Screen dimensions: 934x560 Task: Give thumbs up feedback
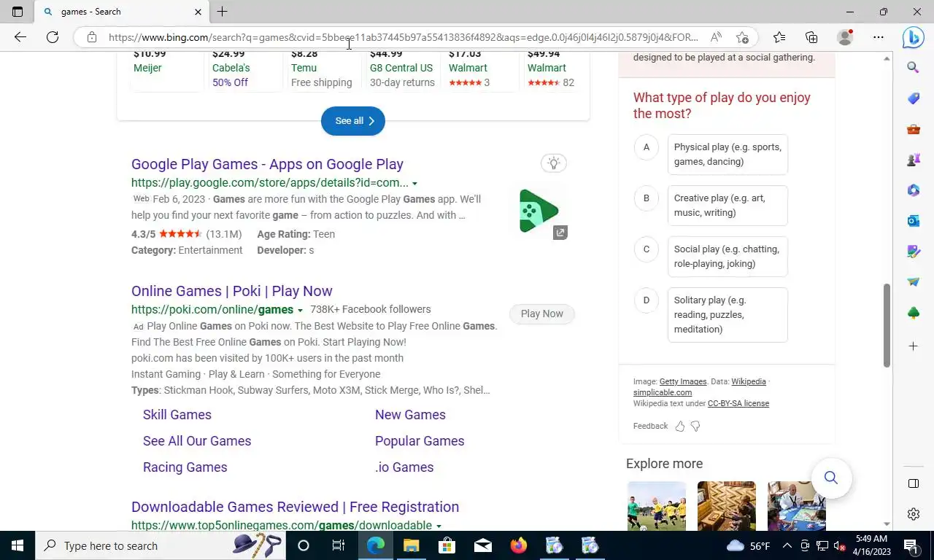click(x=680, y=426)
